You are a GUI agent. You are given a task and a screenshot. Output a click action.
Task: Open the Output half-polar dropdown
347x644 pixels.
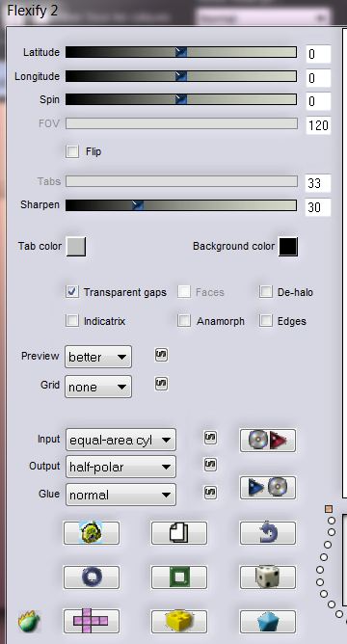120,467
